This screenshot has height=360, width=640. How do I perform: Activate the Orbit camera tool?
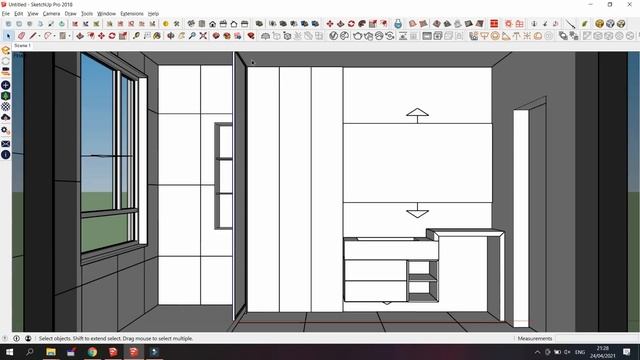(x=171, y=36)
